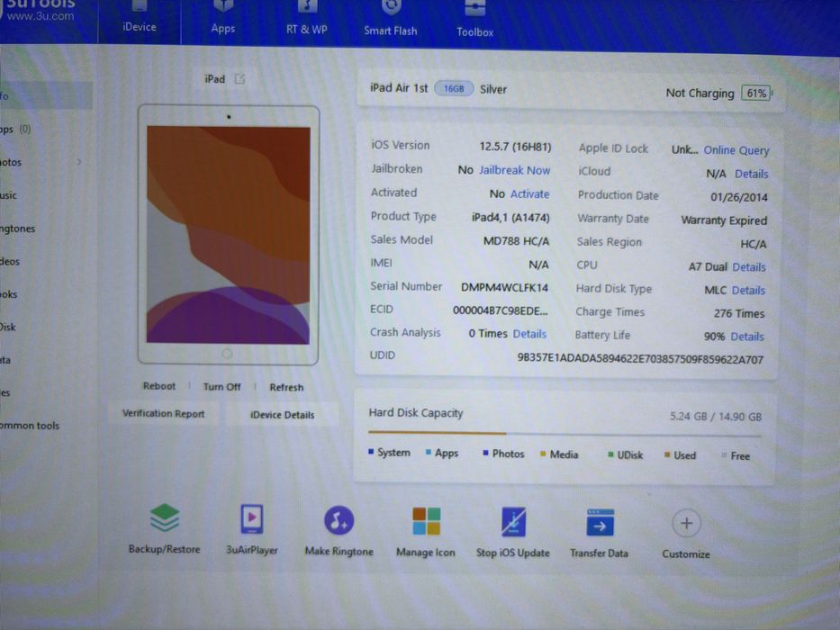This screenshot has width=840, height=630.
Task: Click the Media legend color swatch
Action: pos(543,454)
